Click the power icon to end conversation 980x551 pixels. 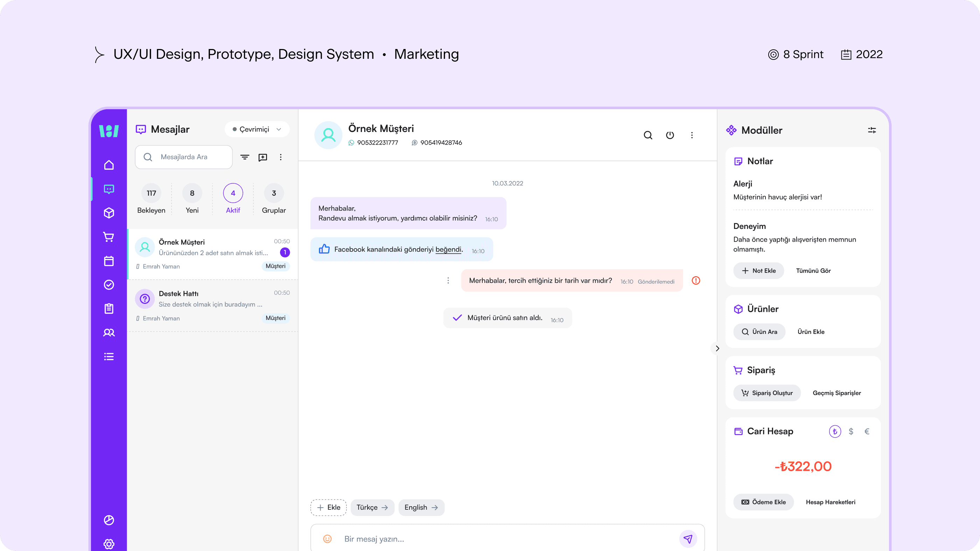pyautogui.click(x=670, y=135)
